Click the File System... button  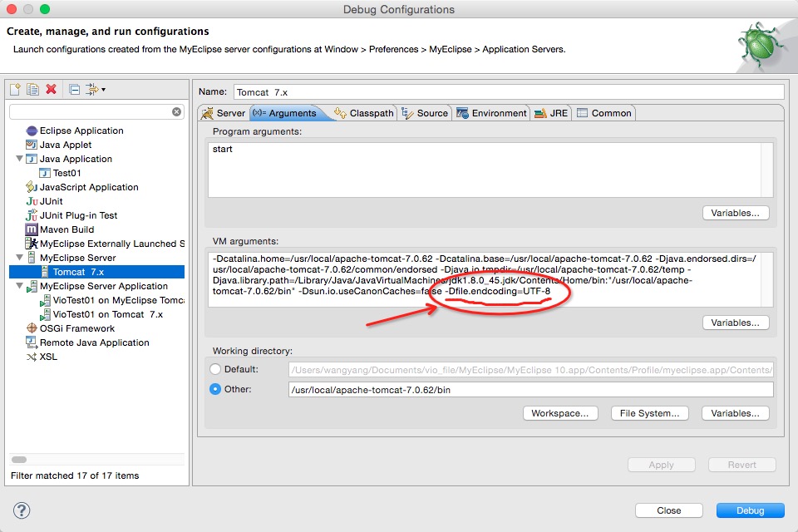pyautogui.click(x=650, y=413)
